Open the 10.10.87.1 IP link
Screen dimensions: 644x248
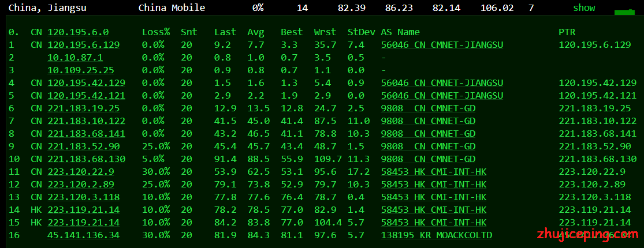75,58
